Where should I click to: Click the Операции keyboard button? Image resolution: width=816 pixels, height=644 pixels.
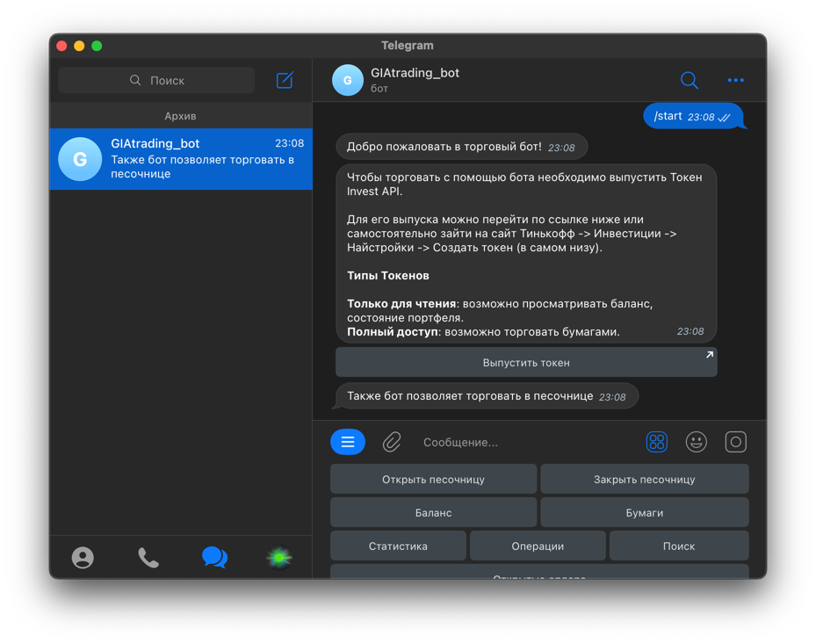[x=538, y=546]
